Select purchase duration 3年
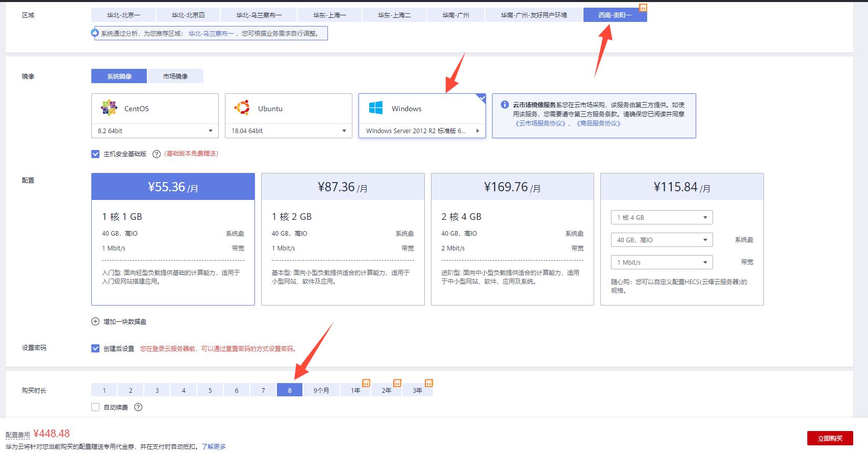868x455 pixels. click(x=418, y=390)
